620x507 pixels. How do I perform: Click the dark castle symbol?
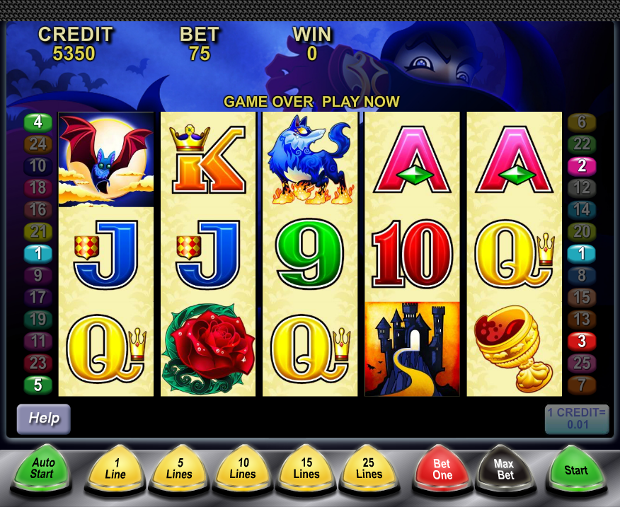[x=412, y=349]
